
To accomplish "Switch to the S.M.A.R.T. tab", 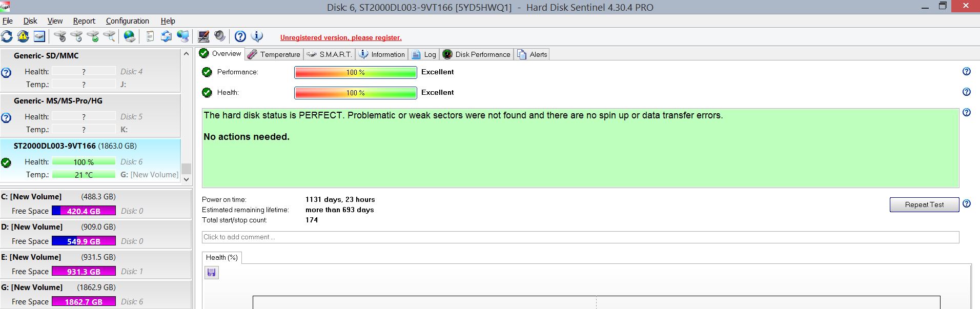I will [x=329, y=54].
